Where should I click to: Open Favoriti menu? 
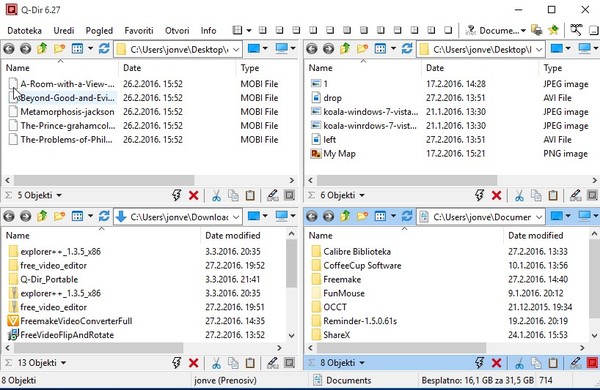(x=139, y=30)
